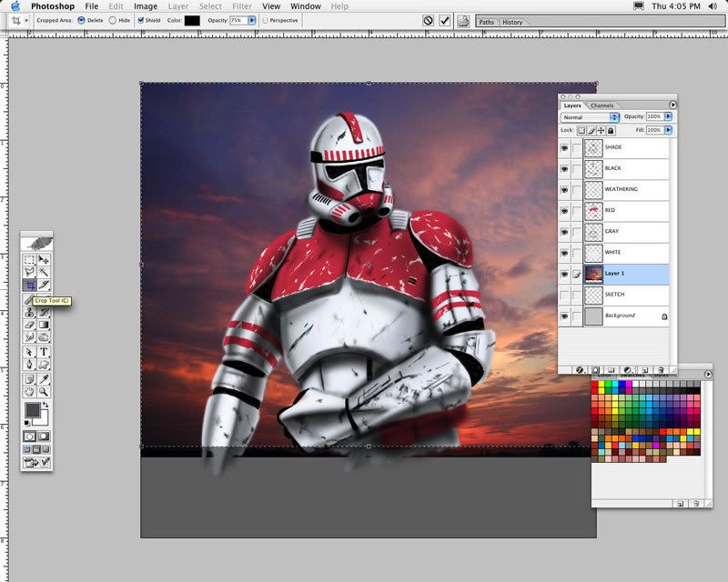The width and height of the screenshot is (728, 582).
Task: Open the Layers panel flyout menu
Action: [672, 105]
